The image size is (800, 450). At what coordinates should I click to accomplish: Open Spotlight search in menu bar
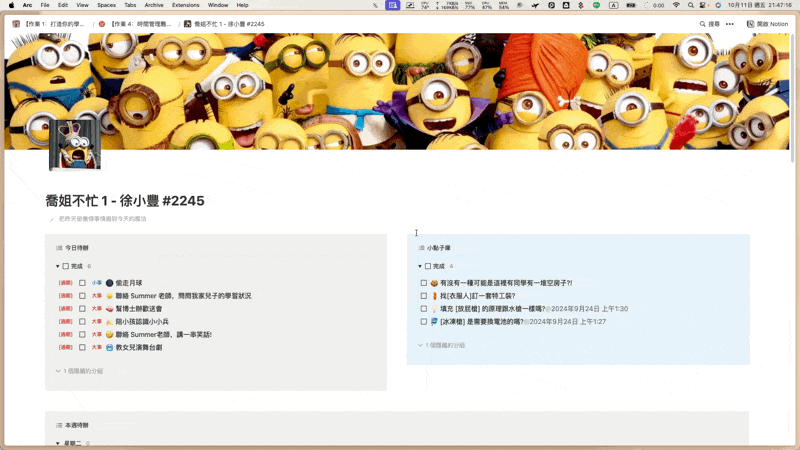tap(690, 5)
